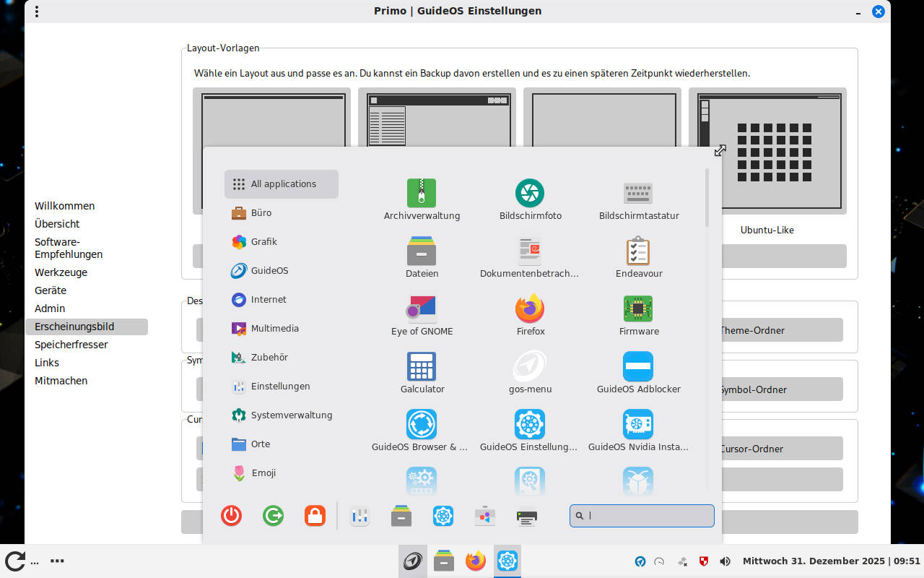
Task: Launch the Endeavour task app
Action: tap(639, 257)
